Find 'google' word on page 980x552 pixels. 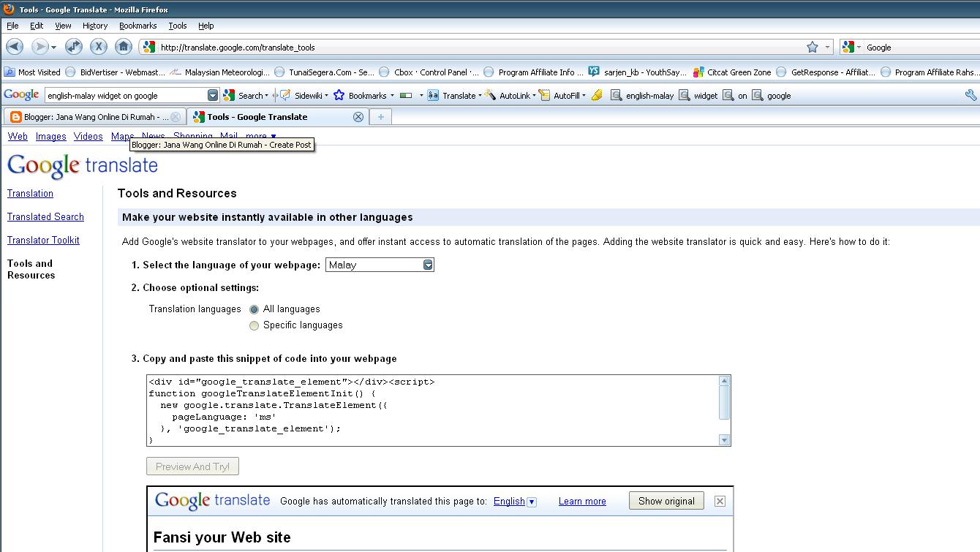pos(772,95)
